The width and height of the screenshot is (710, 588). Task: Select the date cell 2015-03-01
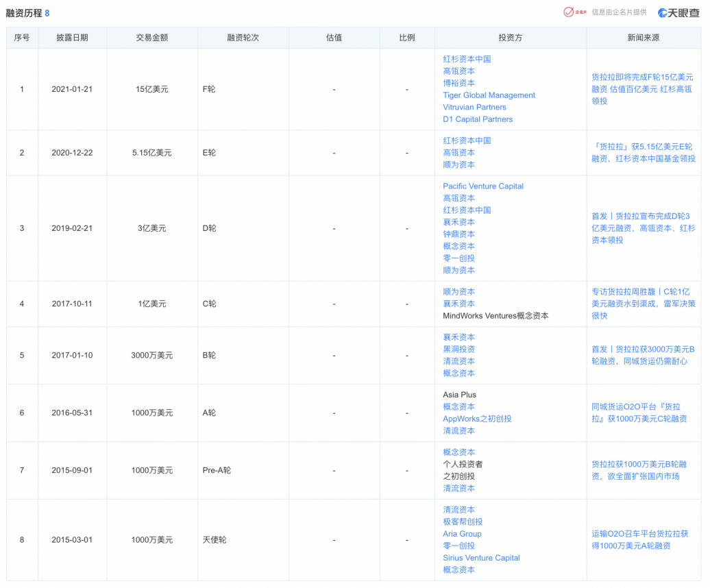click(x=72, y=539)
